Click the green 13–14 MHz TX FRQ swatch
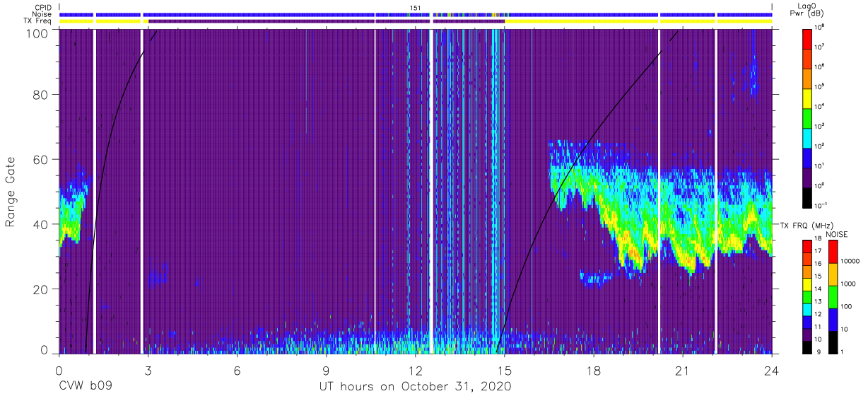The width and height of the screenshot is (868, 401). (x=807, y=297)
